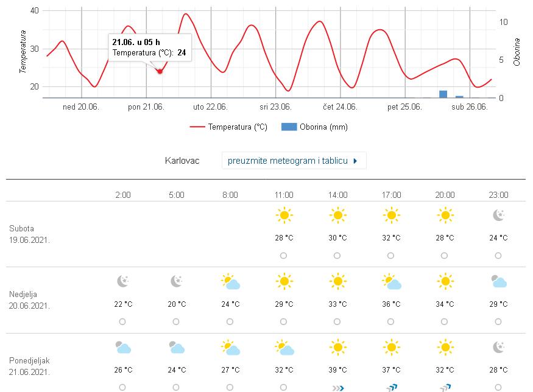The image size is (533, 392).
Task: Click highlighted 24° point on temperature chart
Action: (x=160, y=71)
